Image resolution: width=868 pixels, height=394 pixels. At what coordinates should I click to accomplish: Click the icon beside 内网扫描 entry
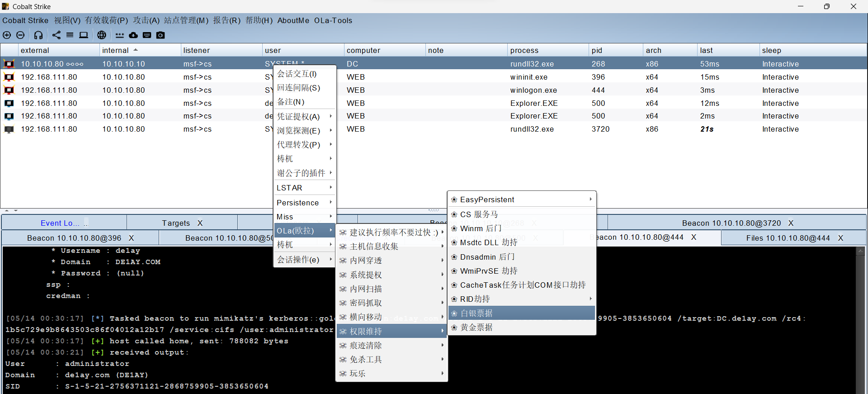pos(343,289)
